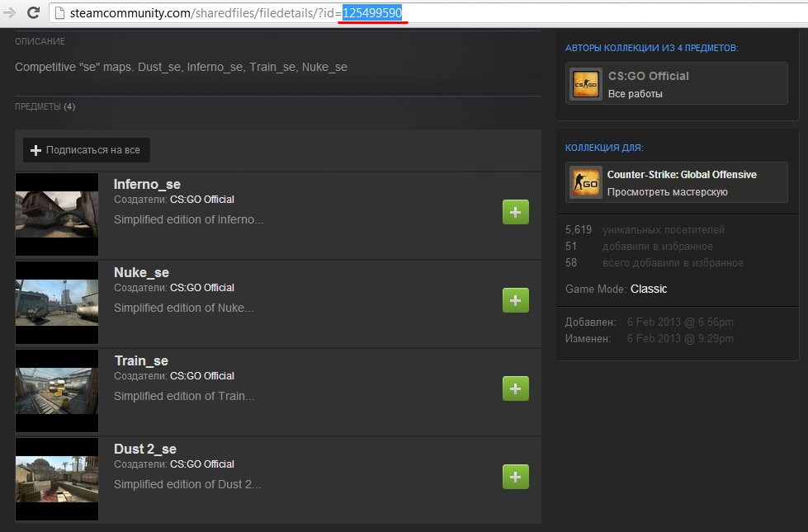808x532 pixels.
Task: Click "Просмотреть мастерскую" link
Action: (668, 192)
